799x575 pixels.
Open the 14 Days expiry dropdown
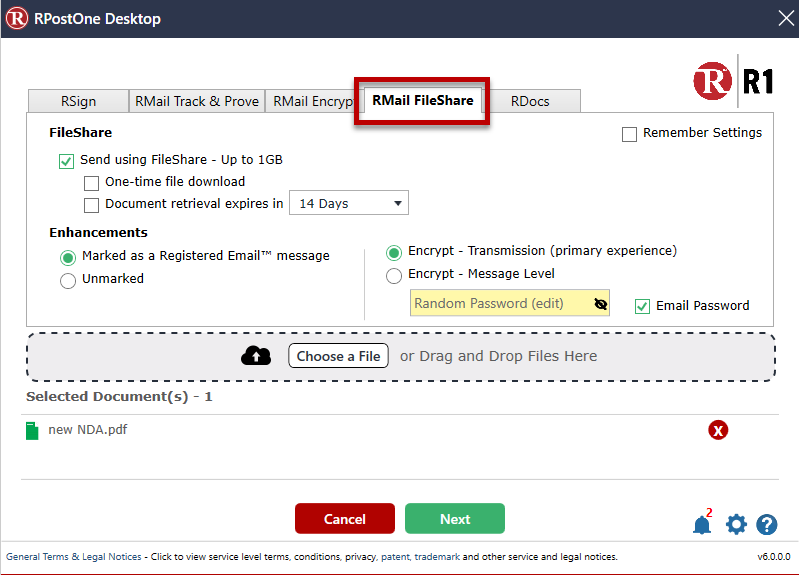(349, 203)
